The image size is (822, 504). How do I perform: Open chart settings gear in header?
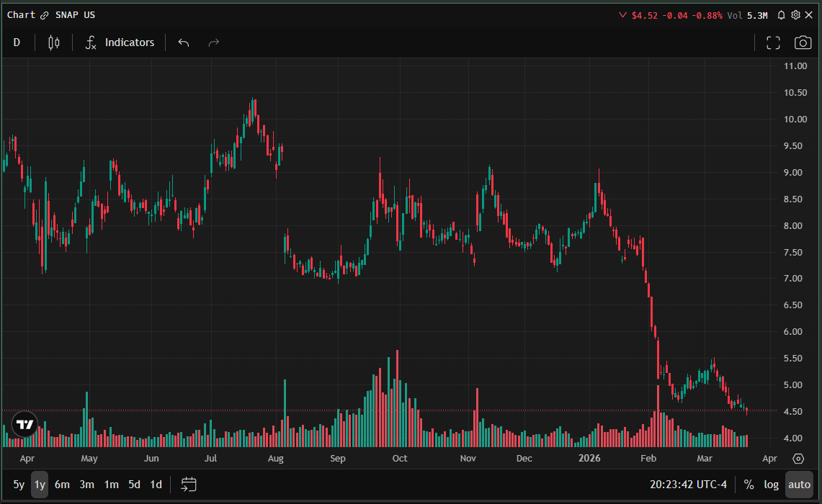pos(795,15)
